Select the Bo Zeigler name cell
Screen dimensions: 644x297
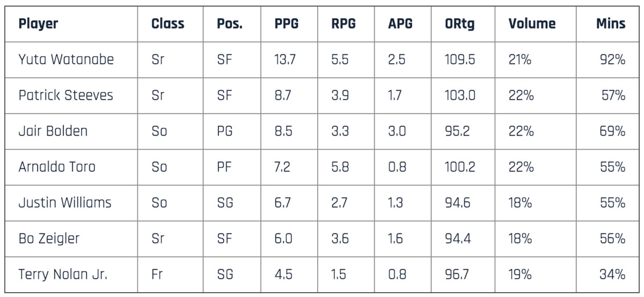click(49, 239)
